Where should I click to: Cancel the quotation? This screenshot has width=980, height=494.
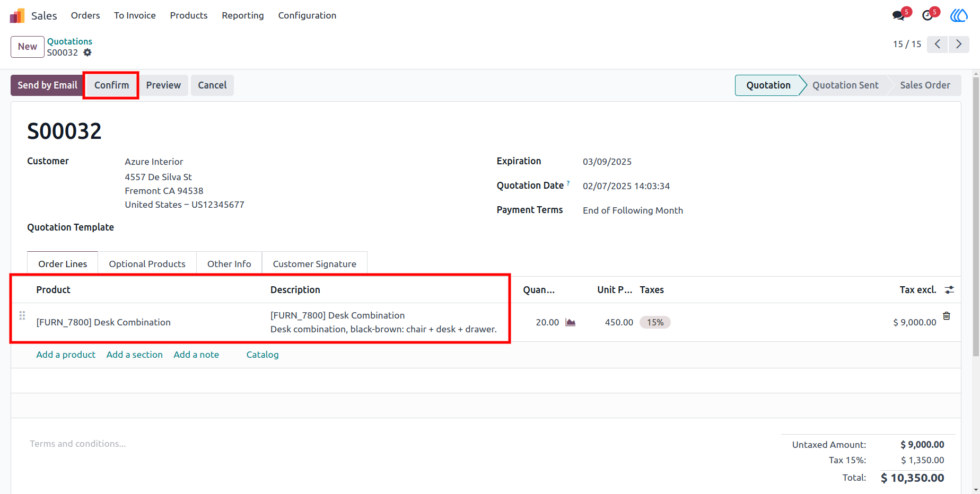pyautogui.click(x=212, y=85)
